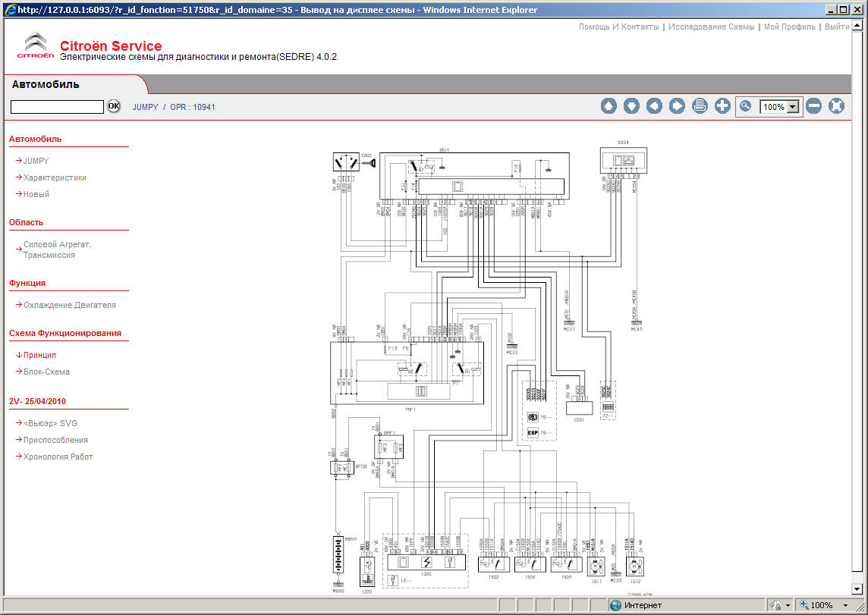Click the pan left arrow icon
Viewport: 868px width, 615px height.
coord(654,105)
